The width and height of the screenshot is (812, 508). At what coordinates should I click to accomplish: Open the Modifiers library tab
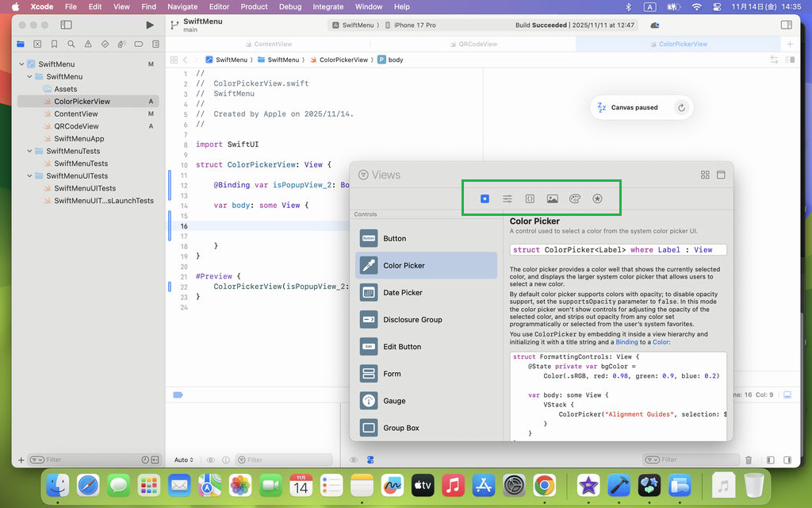507,198
